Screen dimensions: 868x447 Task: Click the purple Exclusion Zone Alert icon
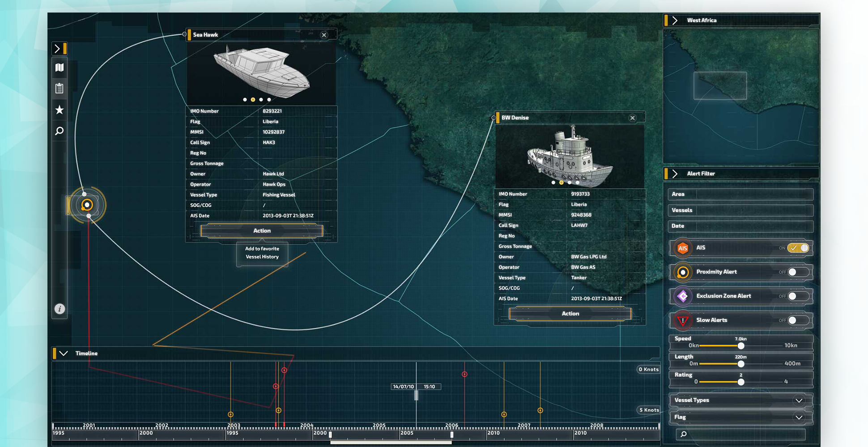tap(682, 296)
